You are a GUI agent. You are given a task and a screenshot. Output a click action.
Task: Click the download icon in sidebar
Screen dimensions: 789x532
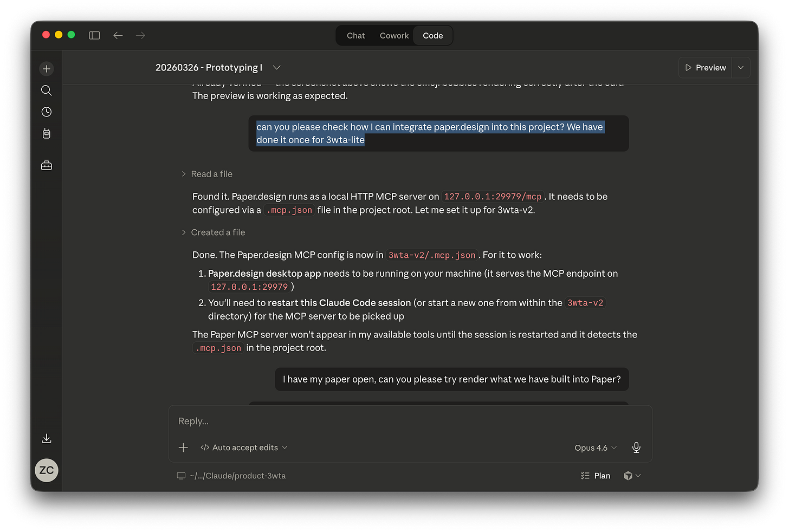(x=47, y=438)
